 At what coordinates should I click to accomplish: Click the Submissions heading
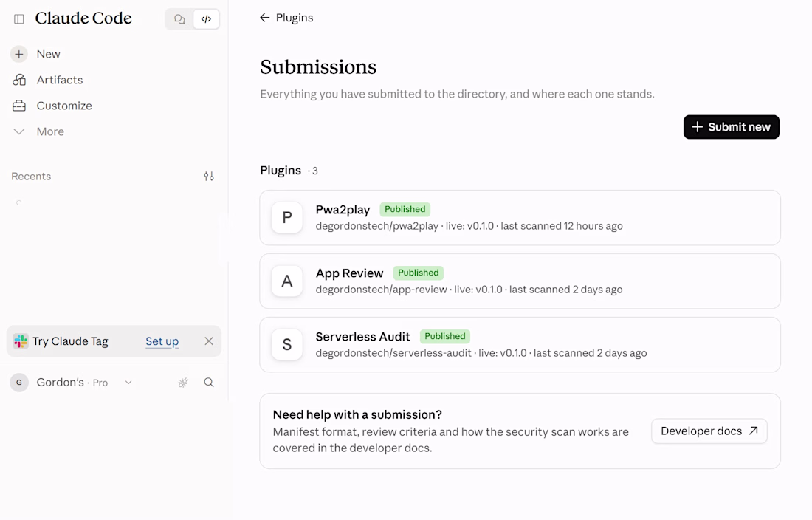(318, 66)
